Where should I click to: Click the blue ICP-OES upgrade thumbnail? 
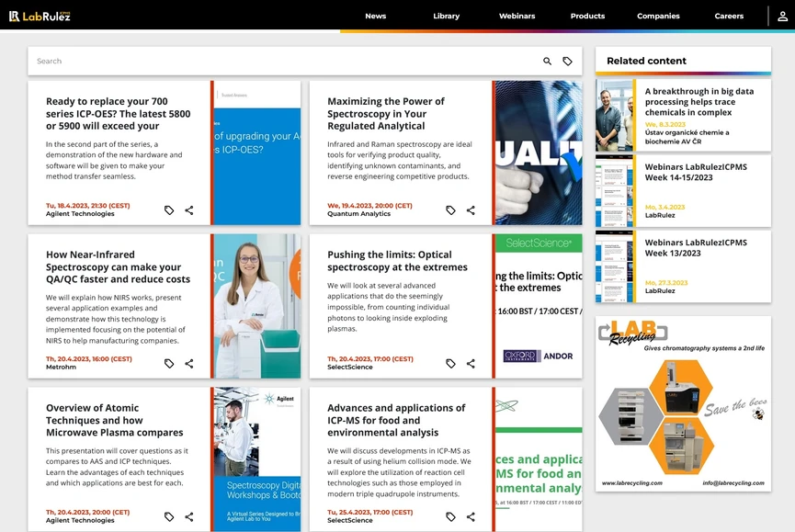[x=257, y=153]
